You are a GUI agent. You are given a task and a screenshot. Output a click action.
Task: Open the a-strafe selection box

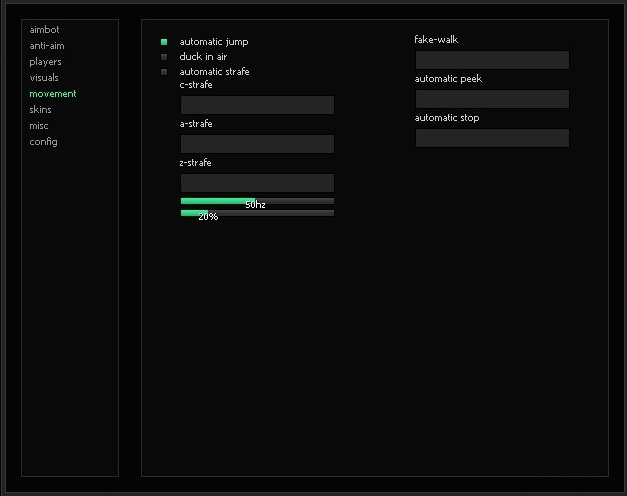(257, 144)
